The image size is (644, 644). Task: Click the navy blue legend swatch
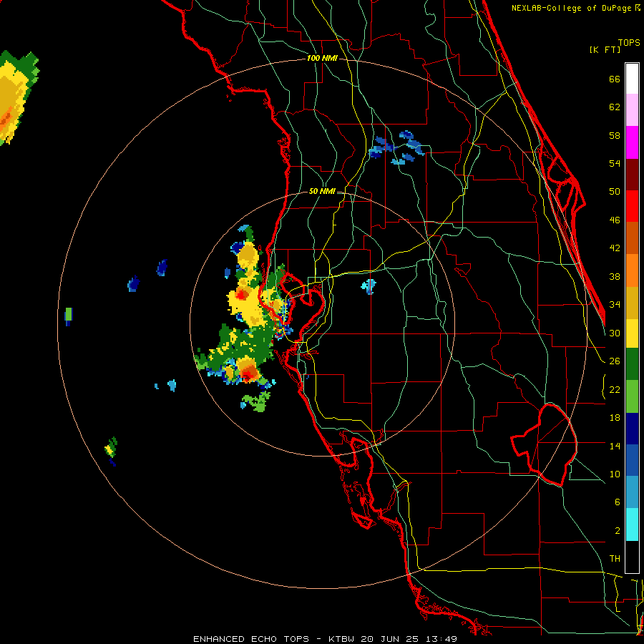[x=632, y=429]
